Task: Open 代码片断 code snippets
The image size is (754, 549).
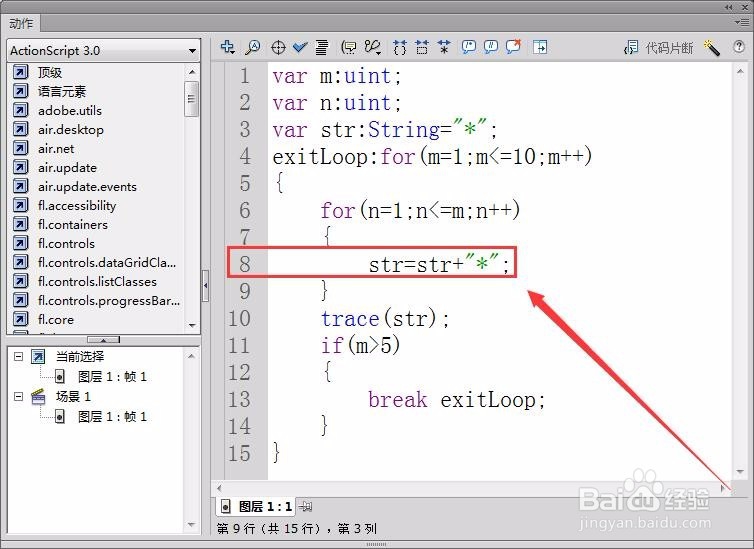Action: pyautogui.click(x=658, y=48)
